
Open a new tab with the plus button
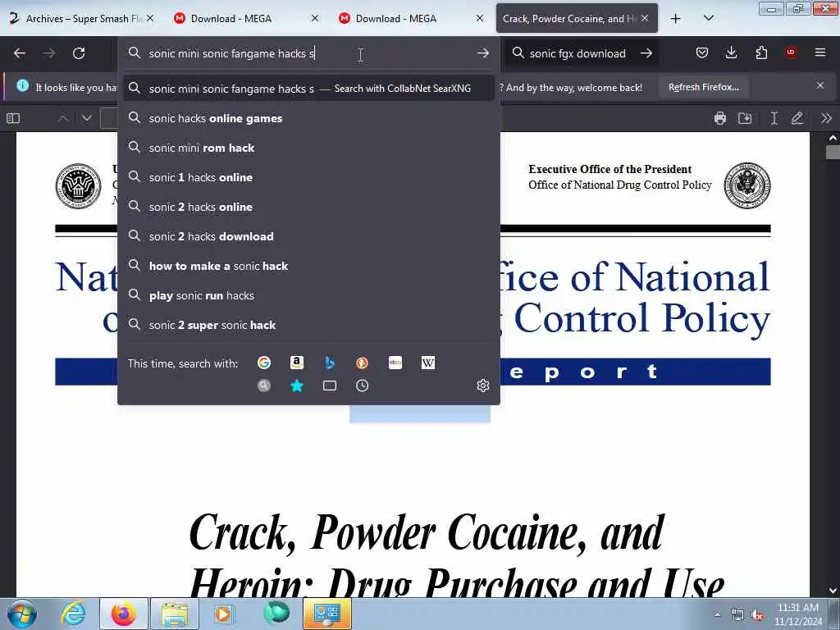click(676, 18)
